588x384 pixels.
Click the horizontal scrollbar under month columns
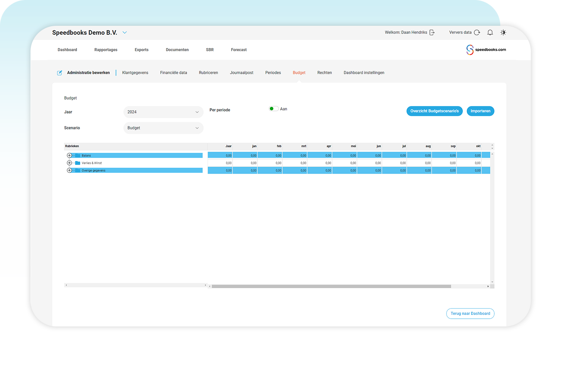[x=331, y=286]
